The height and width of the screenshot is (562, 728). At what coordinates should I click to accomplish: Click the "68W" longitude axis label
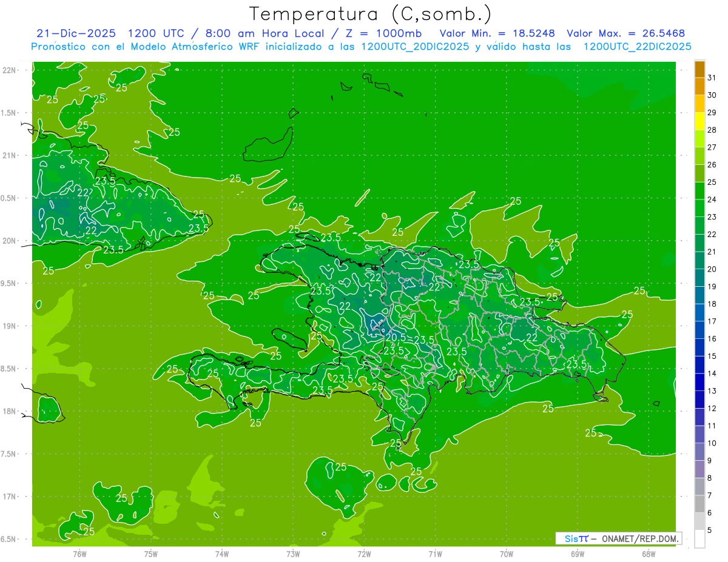pyautogui.click(x=649, y=554)
